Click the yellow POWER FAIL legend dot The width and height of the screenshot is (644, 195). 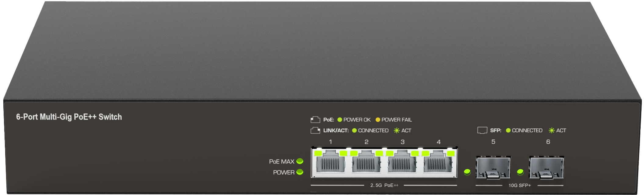click(x=378, y=120)
